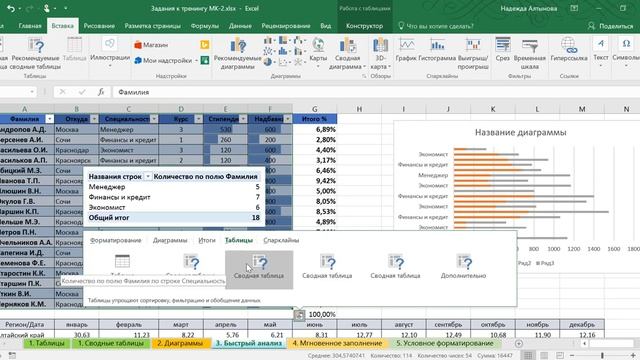
Task: Open Recommended PivotTables in the ribbon
Action: (x=35, y=53)
